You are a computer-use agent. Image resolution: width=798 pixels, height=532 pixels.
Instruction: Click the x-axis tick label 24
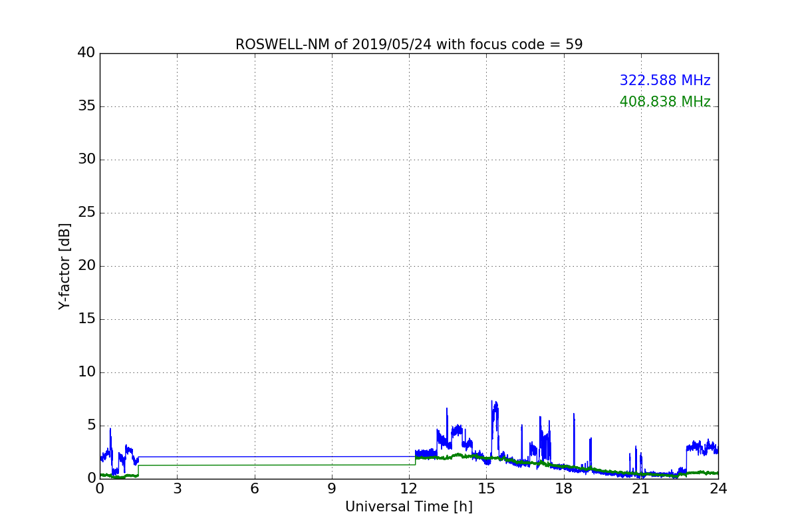click(x=718, y=489)
